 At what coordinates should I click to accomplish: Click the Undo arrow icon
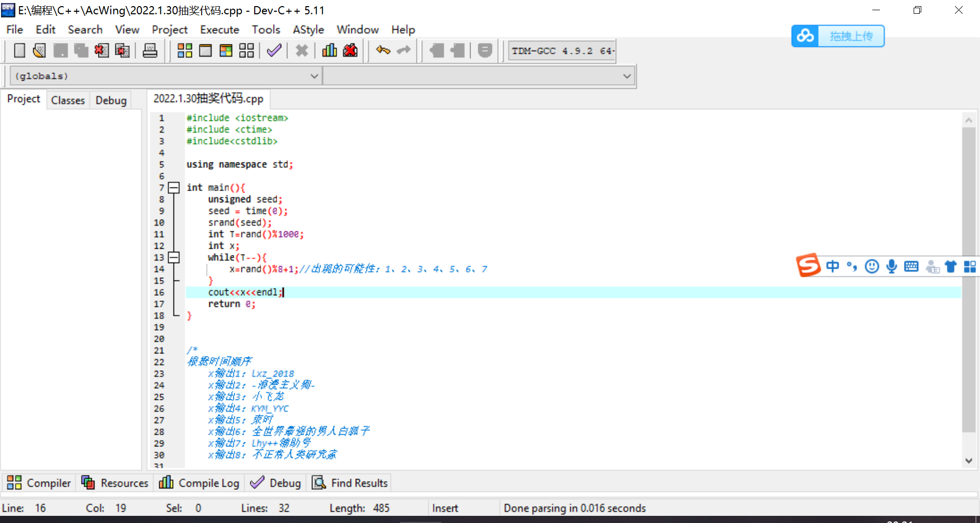[x=383, y=50]
